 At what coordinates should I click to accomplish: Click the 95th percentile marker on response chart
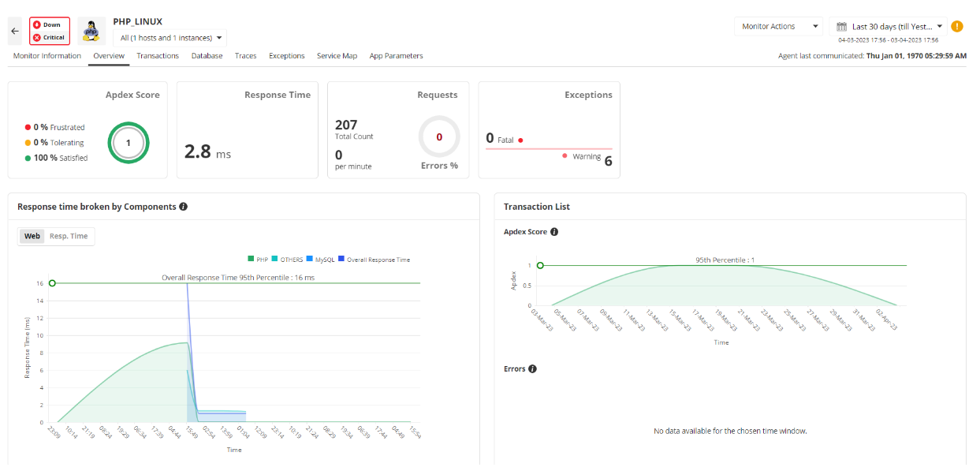52,282
